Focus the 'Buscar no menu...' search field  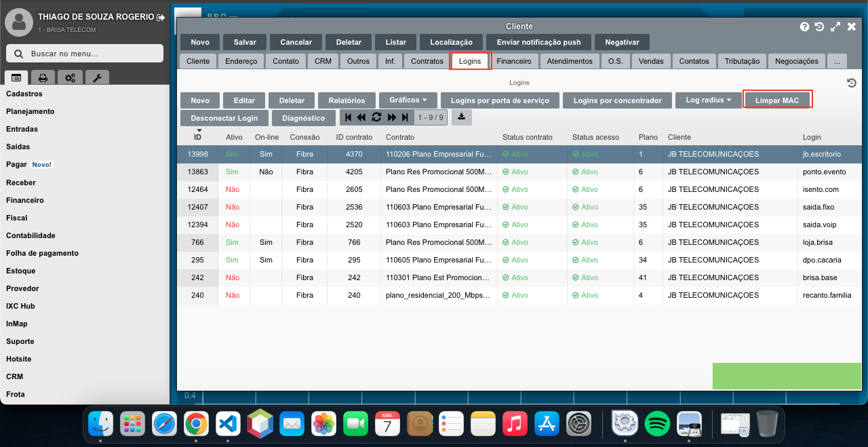(85, 54)
